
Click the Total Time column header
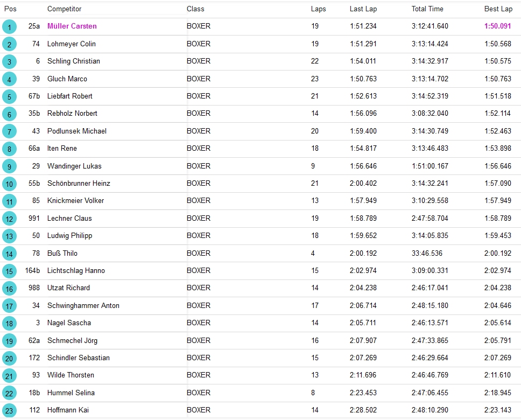[x=427, y=9]
